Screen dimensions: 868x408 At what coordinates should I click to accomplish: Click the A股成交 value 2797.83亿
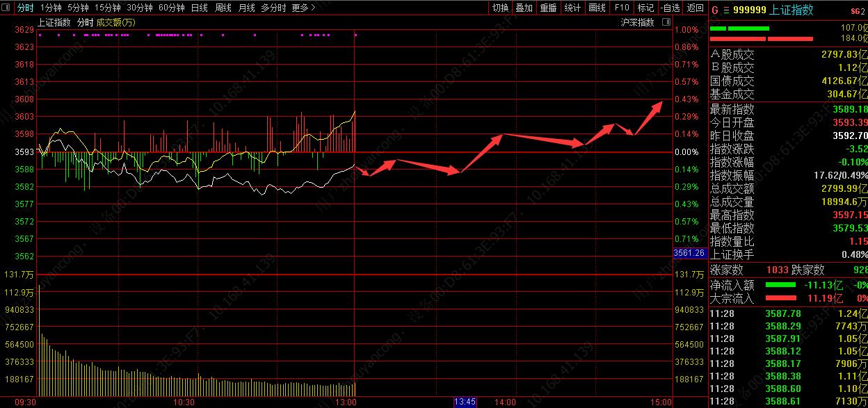844,54
